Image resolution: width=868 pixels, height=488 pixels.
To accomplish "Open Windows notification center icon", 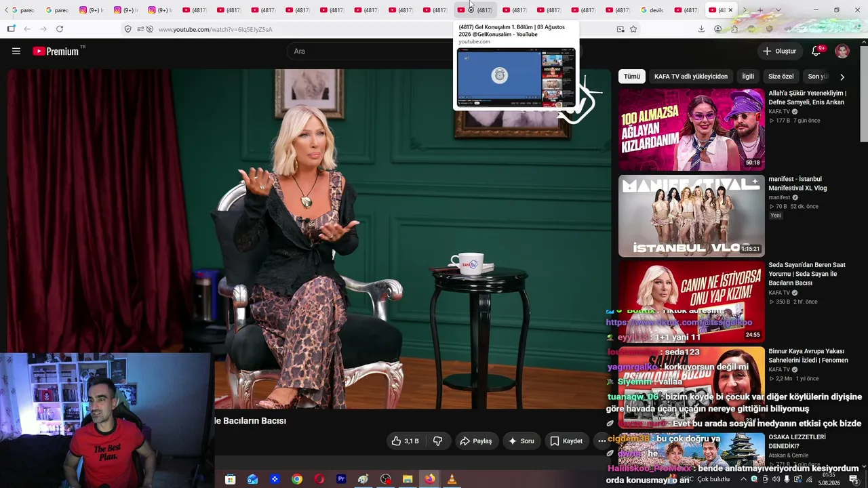I will (x=854, y=479).
